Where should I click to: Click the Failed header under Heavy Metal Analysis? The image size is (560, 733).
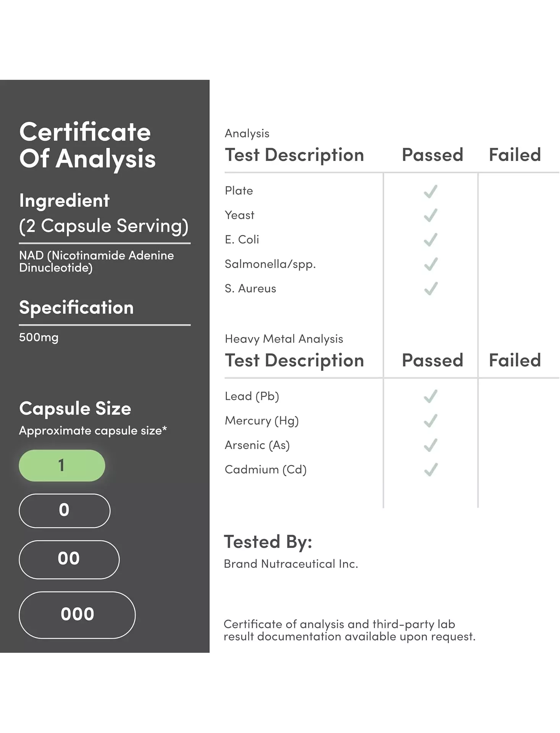515,360
